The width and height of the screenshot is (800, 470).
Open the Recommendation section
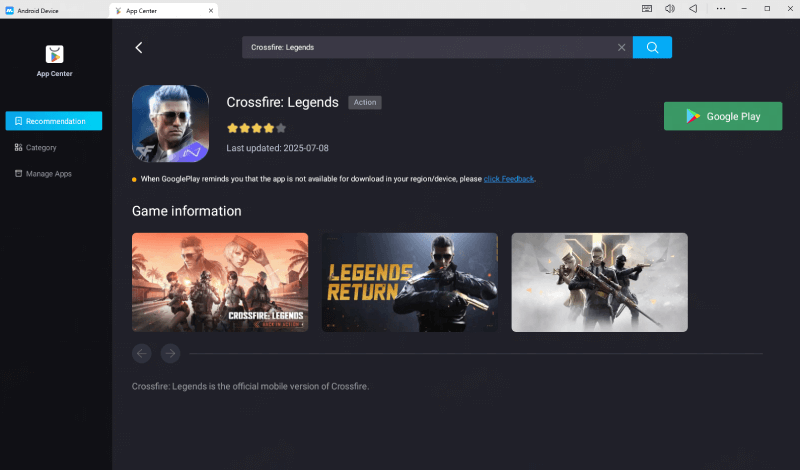(54, 121)
